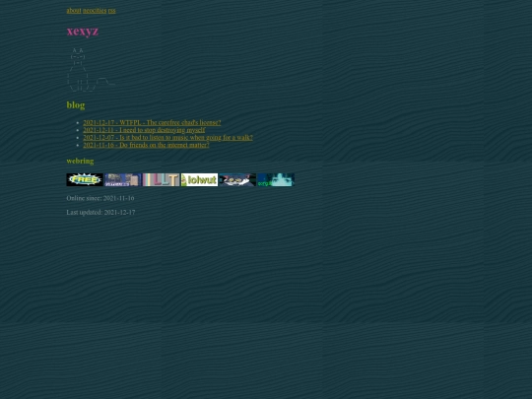Screen dimensions: 532x399
Task: Click the lolwut webring badge
Action: [199, 180]
